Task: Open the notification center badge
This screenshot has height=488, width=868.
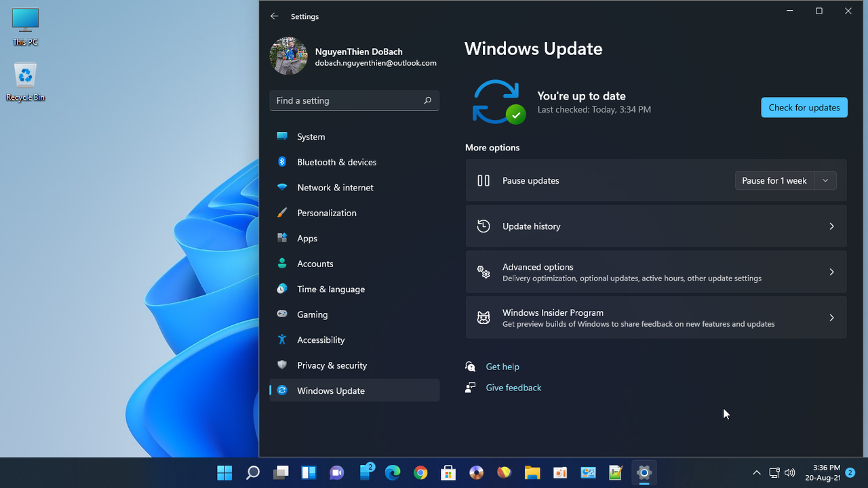Action: [x=850, y=472]
